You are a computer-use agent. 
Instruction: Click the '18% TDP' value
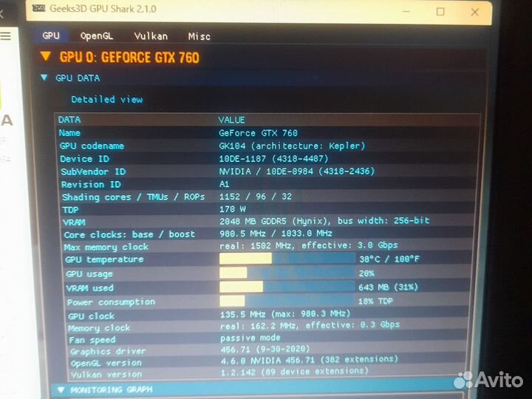(x=375, y=301)
